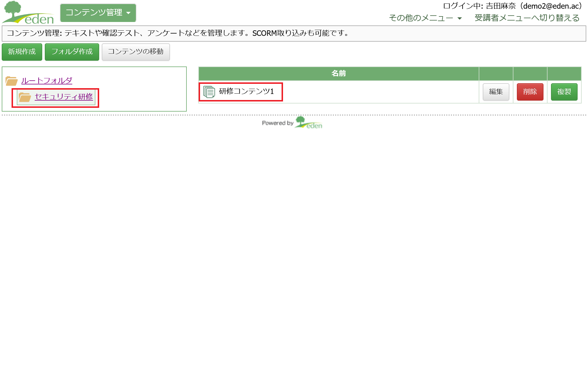
Task: Click the Powered by eden footer logo
Action: (x=292, y=123)
